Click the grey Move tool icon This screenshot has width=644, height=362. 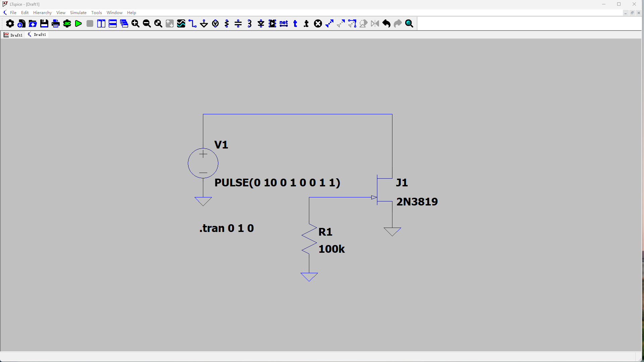[x=341, y=23]
